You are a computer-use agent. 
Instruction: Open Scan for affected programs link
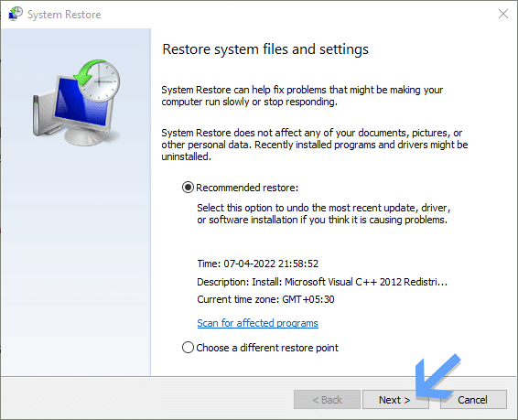click(x=258, y=323)
